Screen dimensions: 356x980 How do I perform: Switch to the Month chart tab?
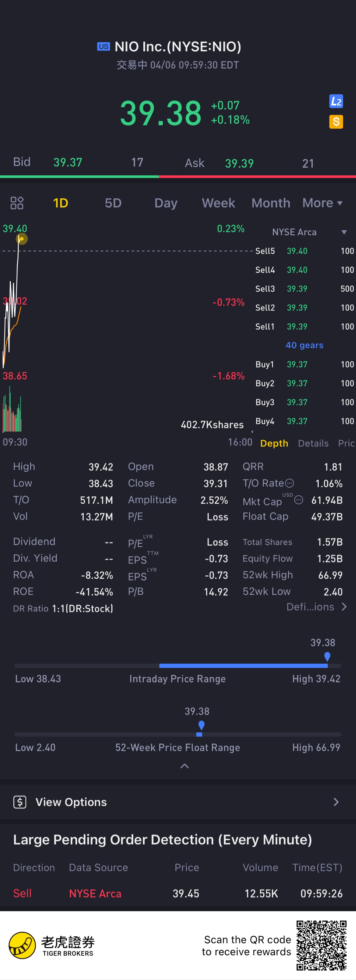(x=271, y=203)
